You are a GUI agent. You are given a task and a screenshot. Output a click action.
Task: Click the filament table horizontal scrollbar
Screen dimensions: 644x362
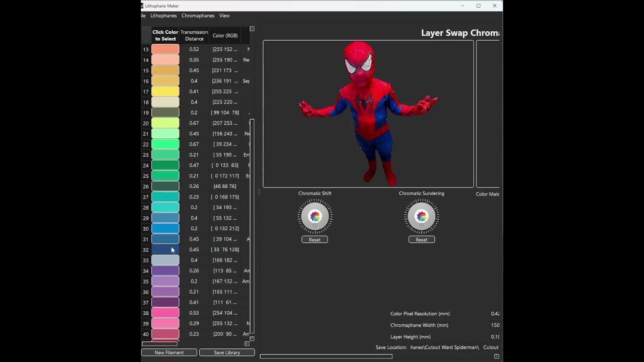(159, 344)
